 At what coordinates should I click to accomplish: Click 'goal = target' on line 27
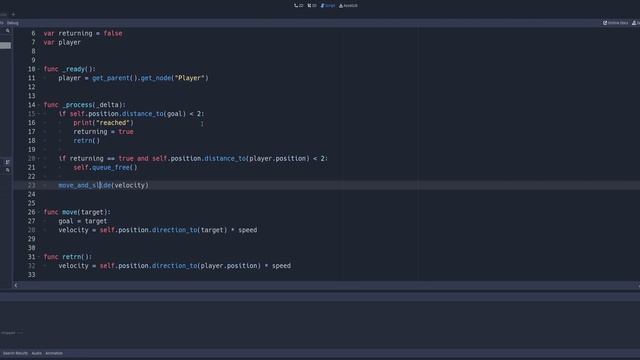82,221
